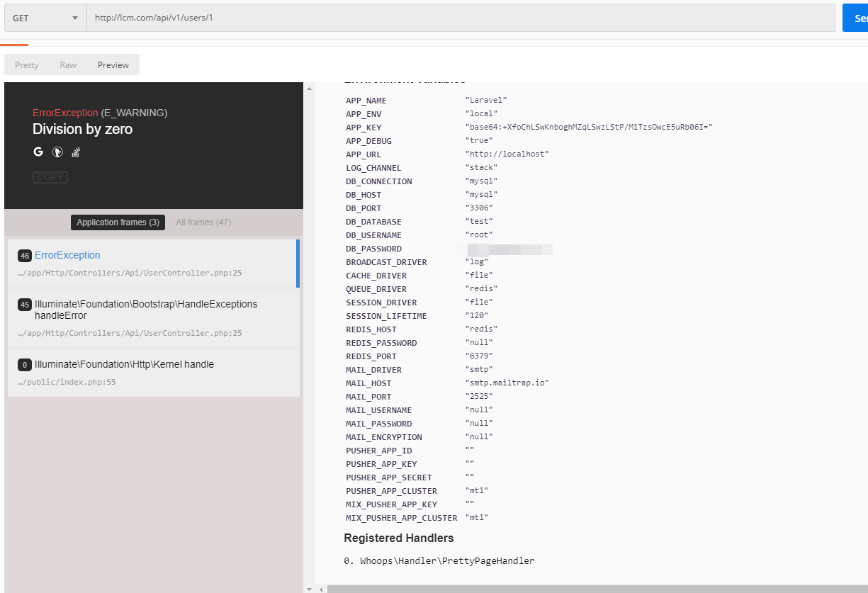Image resolution: width=868 pixels, height=593 pixels.
Task: Switch to Raw response view
Action: (x=68, y=65)
